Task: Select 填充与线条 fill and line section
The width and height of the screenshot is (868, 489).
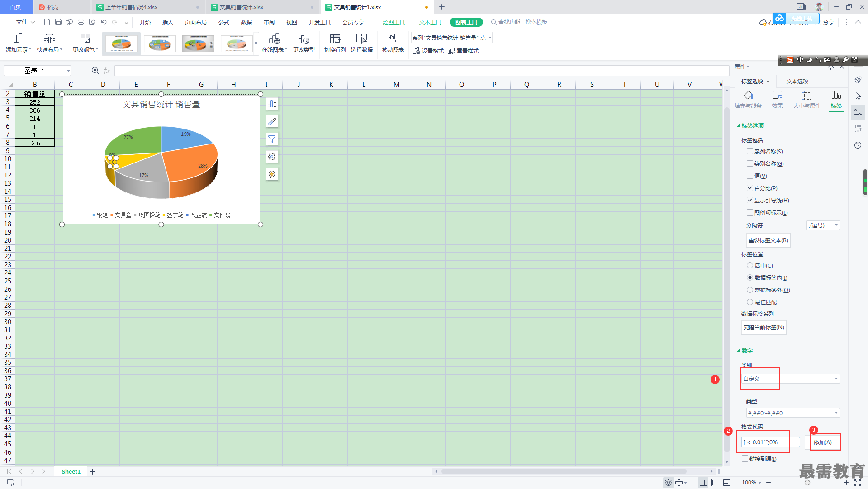Action: point(748,100)
